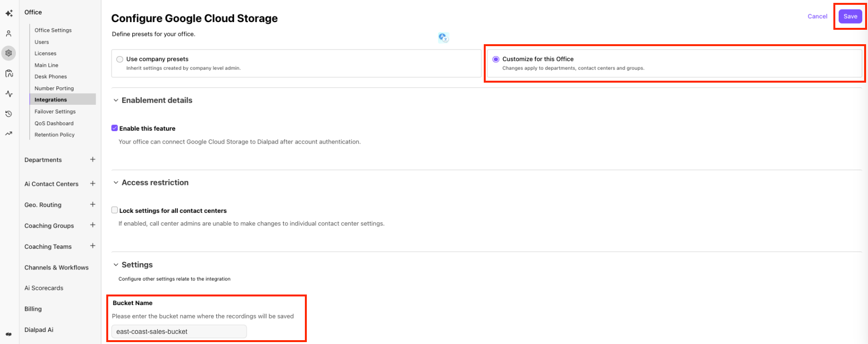Open Office Settings in sidebar

[x=53, y=30]
